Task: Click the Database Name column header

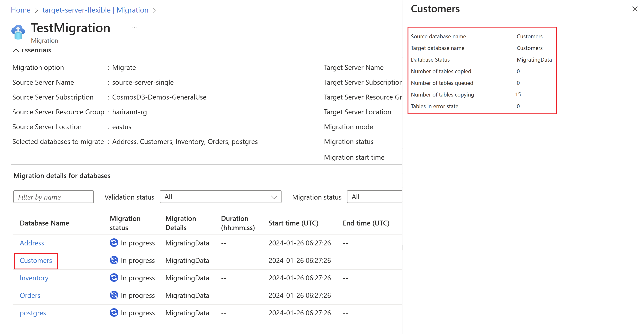Action: tap(44, 223)
